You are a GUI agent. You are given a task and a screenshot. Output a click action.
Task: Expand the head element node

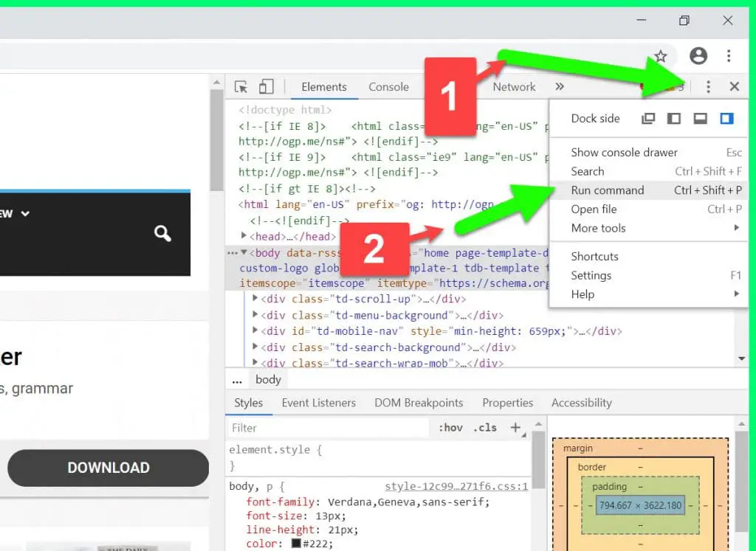click(x=243, y=236)
